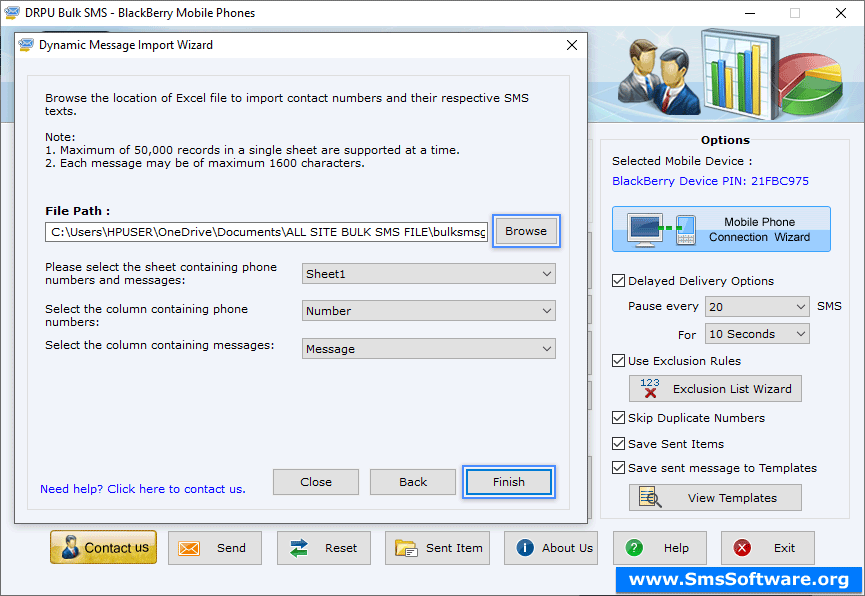This screenshot has height=596, width=865.
Task: Click the Exit button label
Action: click(x=784, y=548)
